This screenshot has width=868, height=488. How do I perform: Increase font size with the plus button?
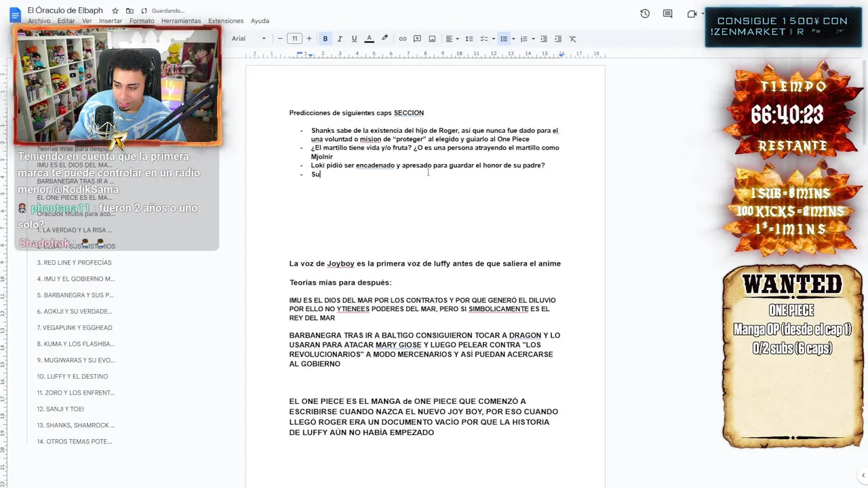pyautogui.click(x=309, y=39)
